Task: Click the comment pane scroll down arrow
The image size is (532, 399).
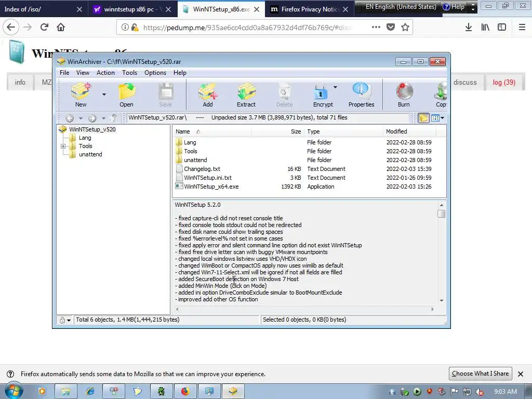Action: 442,300
